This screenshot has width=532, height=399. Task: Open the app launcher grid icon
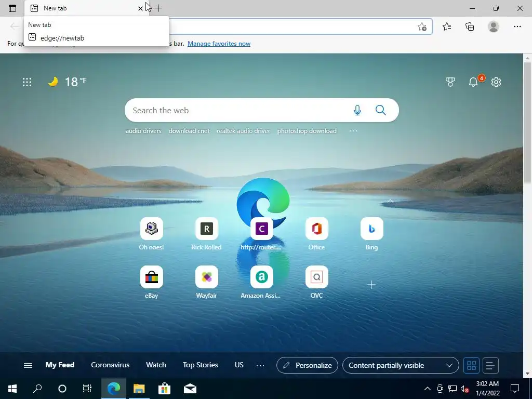(27, 82)
